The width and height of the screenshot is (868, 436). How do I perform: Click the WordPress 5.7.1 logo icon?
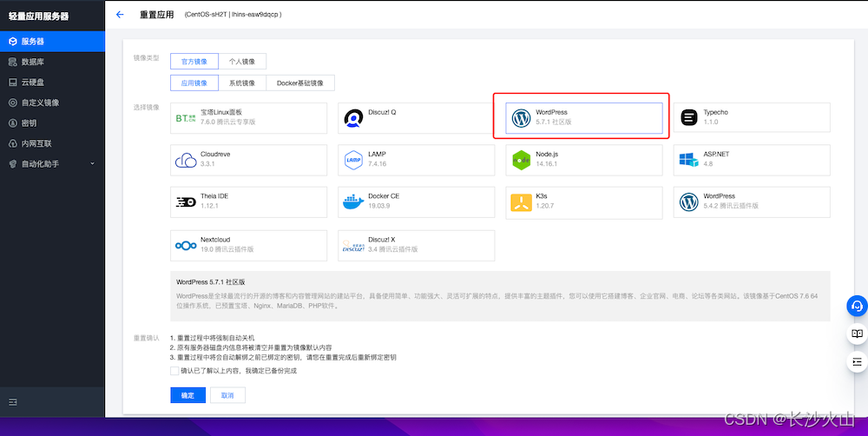click(x=521, y=118)
